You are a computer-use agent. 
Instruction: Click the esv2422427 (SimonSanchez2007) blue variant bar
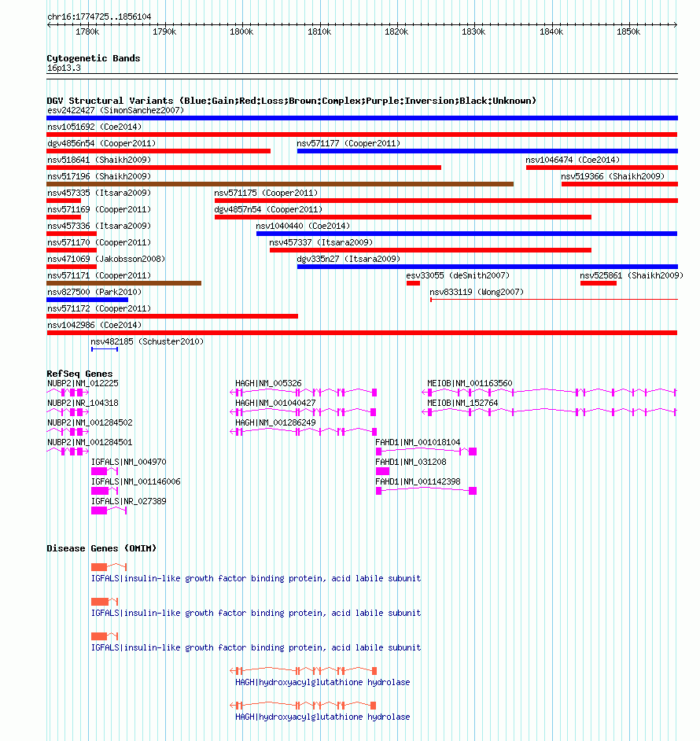pos(362,118)
